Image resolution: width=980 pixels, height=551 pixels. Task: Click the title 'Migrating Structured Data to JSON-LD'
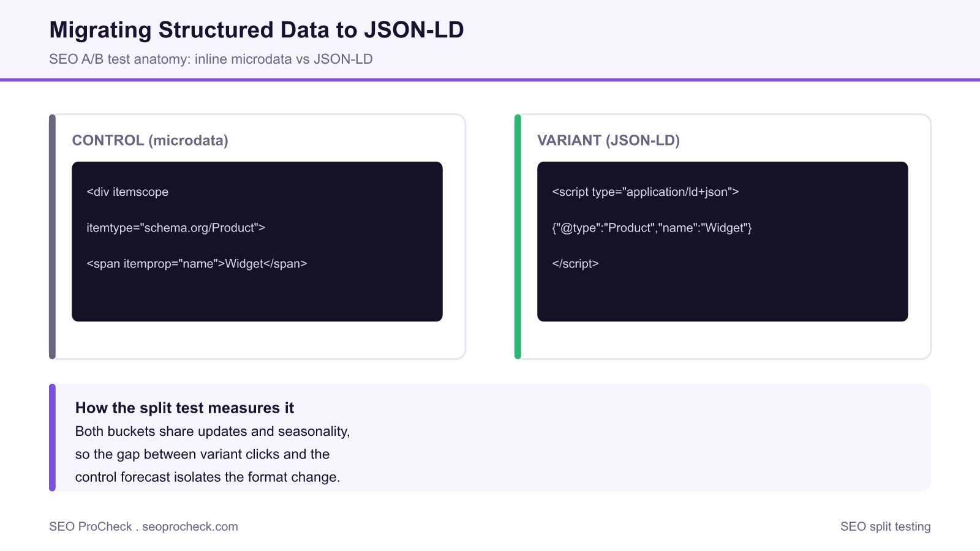pos(257,30)
